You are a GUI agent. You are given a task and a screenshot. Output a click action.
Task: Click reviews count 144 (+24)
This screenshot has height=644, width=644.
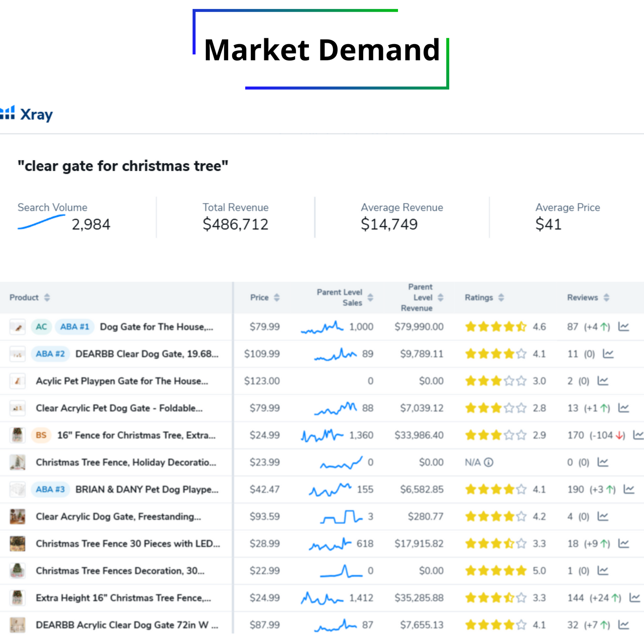(594, 598)
